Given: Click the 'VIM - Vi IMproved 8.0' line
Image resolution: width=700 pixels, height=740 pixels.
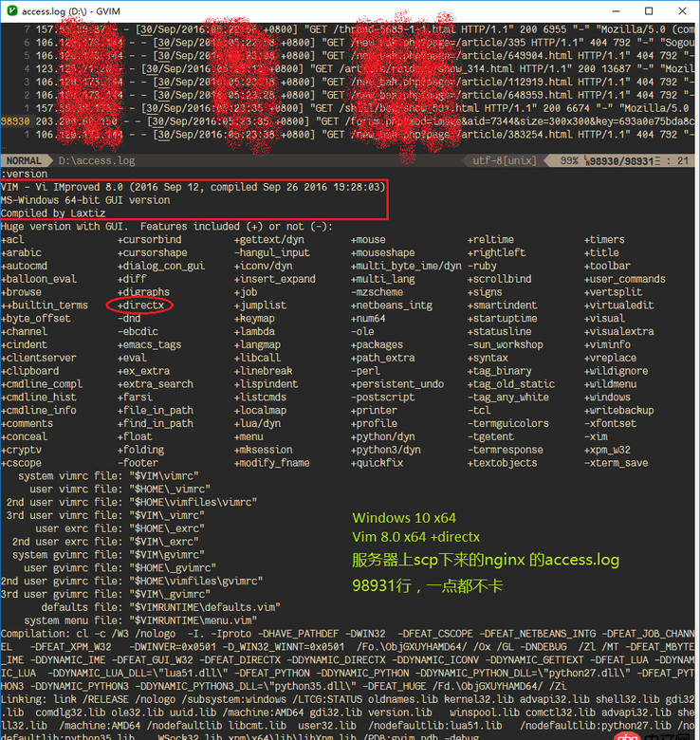Looking at the screenshot, I should 193,187.
